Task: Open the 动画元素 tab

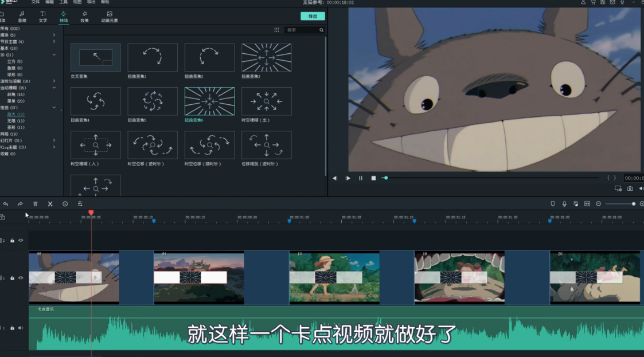Action: pos(110,17)
